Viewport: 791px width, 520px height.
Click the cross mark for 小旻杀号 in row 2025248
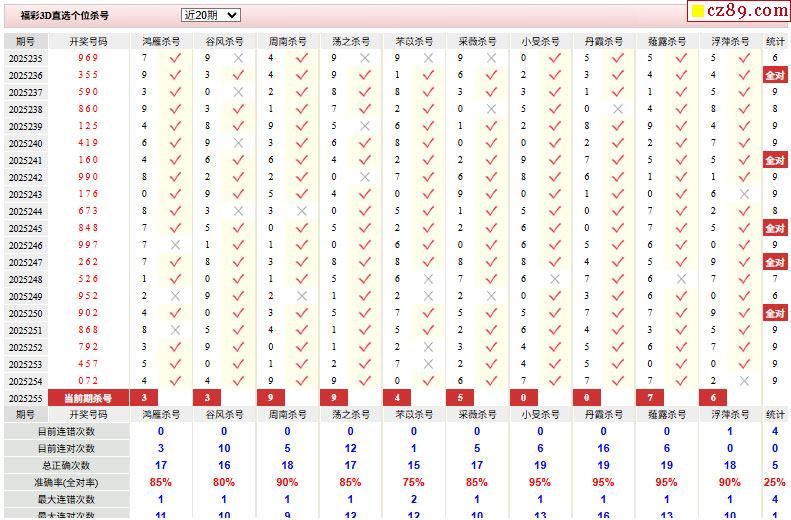(555, 279)
